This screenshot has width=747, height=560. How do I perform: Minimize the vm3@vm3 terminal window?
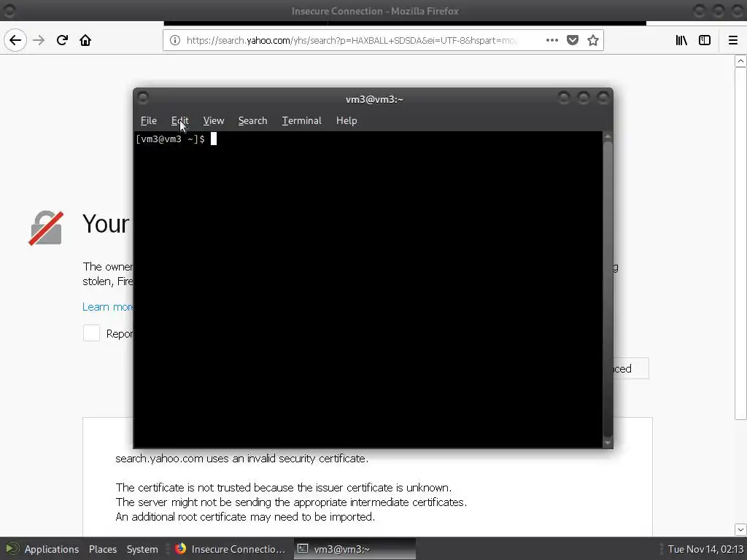(564, 98)
